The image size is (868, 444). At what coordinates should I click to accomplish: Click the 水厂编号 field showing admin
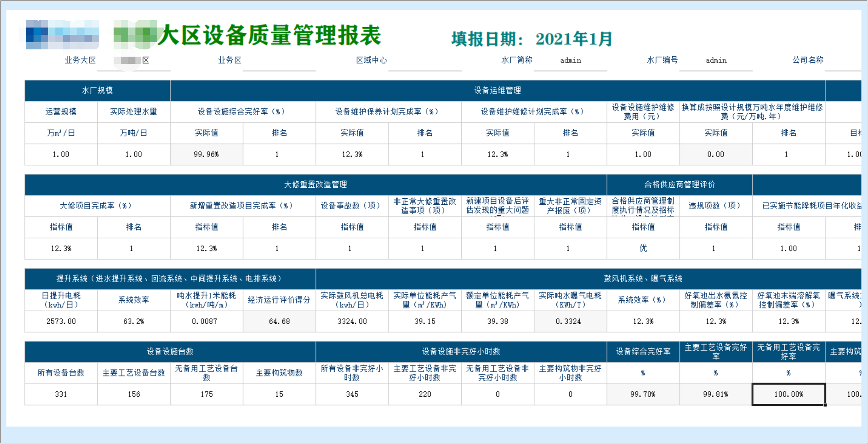coord(716,60)
